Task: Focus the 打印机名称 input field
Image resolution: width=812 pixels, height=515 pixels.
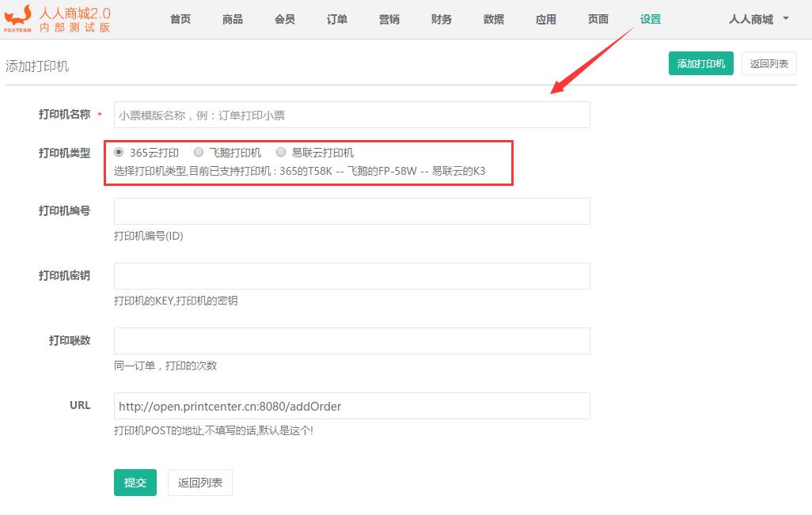Action: [352, 115]
